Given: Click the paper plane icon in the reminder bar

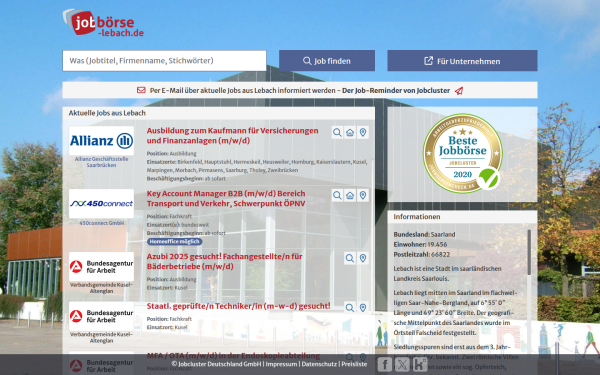Looking at the screenshot, I should (459, 91).
